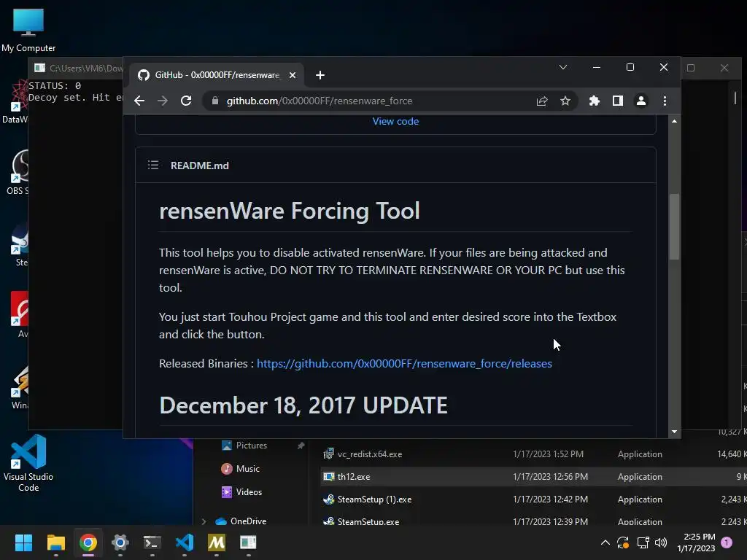Open Settings gear in taskbar
This screenshot has height=560, width=747.
click(120, 542)
